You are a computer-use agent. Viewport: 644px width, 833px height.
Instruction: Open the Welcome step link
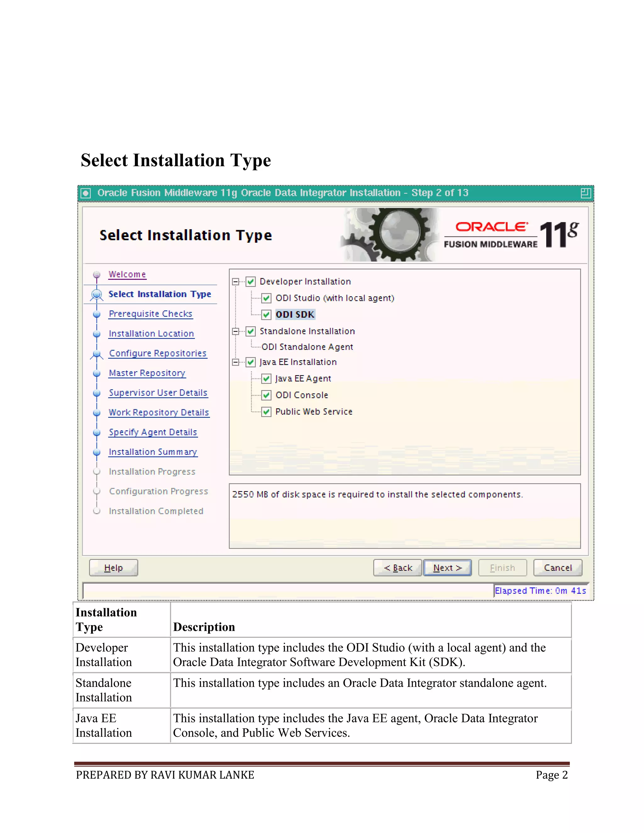click(x=127, y=275)
